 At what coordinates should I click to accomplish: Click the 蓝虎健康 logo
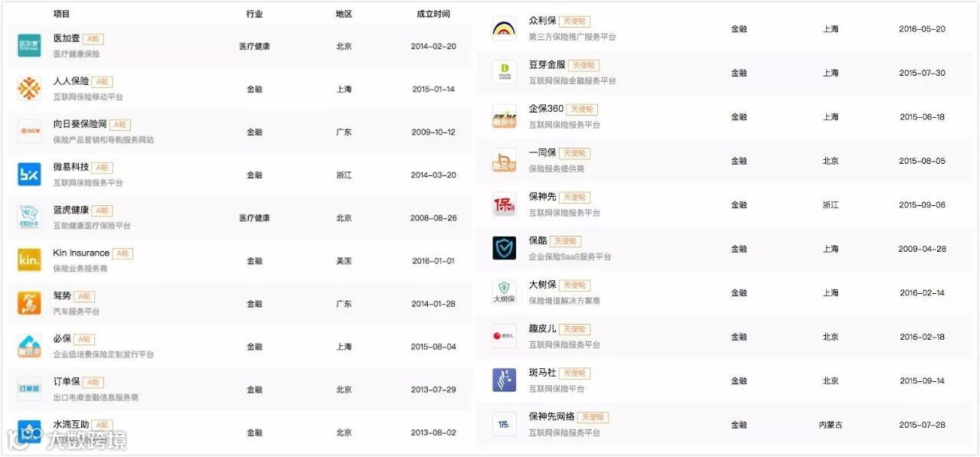click(29, 217)
